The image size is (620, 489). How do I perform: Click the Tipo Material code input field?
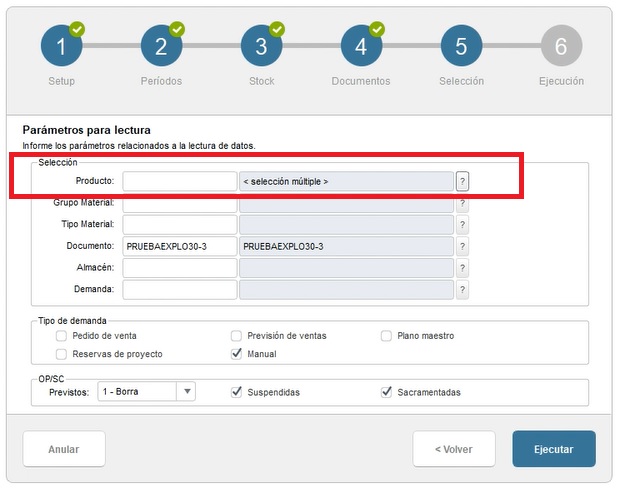(180, 225)
